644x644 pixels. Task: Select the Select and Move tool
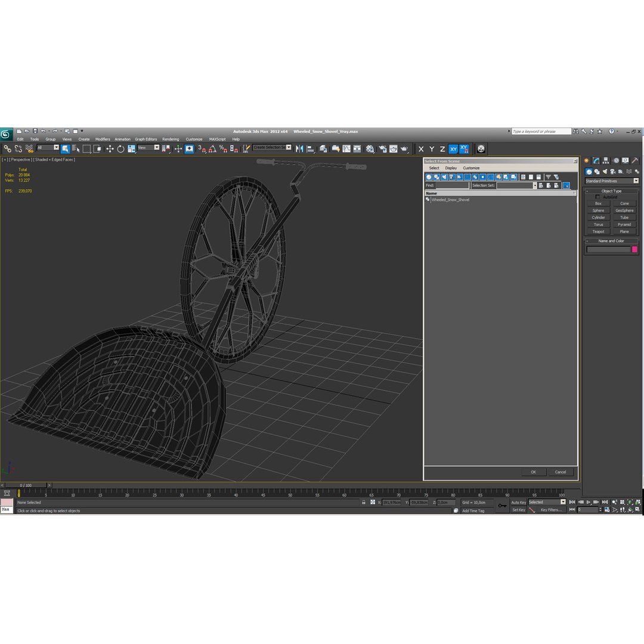click(110, 148)
